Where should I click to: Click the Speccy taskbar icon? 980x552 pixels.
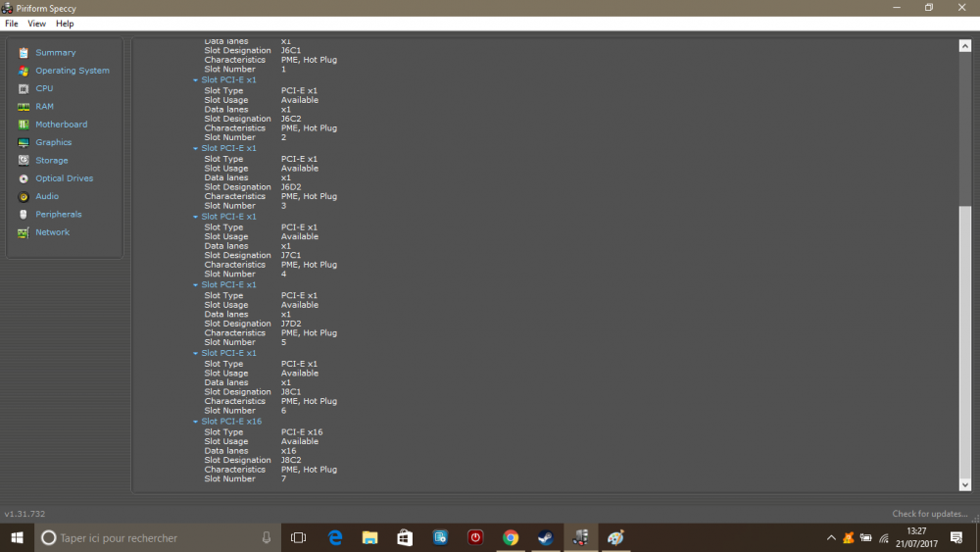pyautogui.click(x=580, y=537)
